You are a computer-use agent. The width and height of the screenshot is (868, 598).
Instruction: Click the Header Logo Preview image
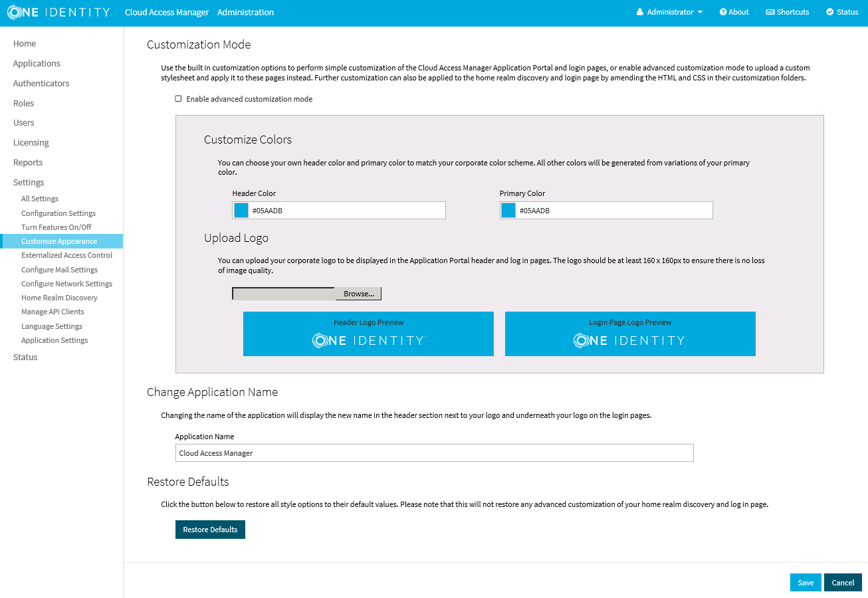point(368,340)
